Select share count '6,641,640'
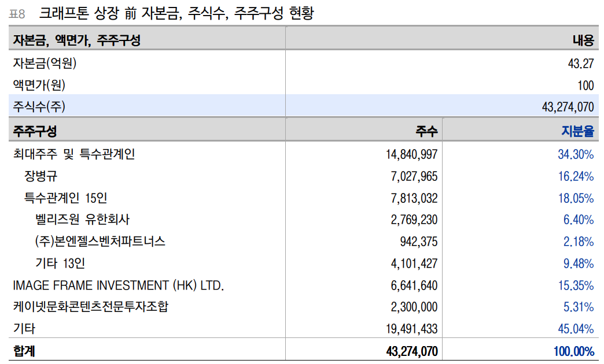This screenshot has height=364, width=604. 414,286
